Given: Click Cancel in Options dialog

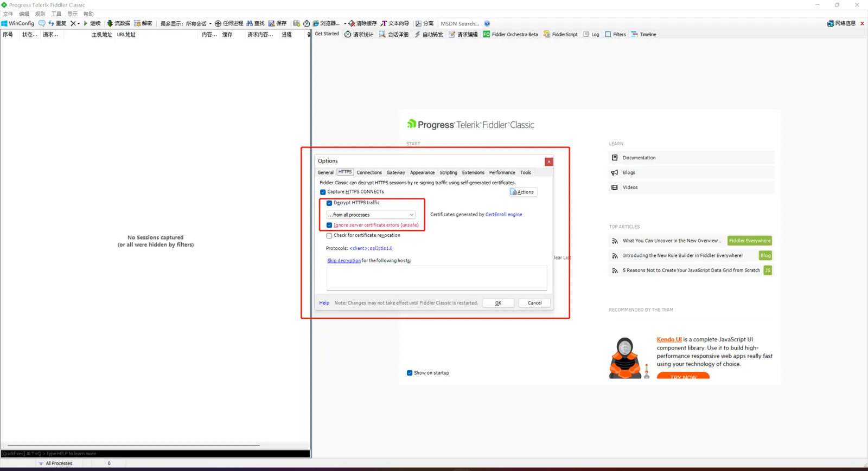Looking at the screenshot, I should 534,303.
